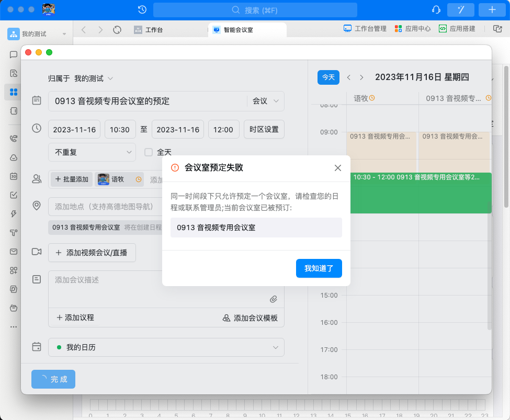Go to previous day with left arrow

(x=349, y=77)
